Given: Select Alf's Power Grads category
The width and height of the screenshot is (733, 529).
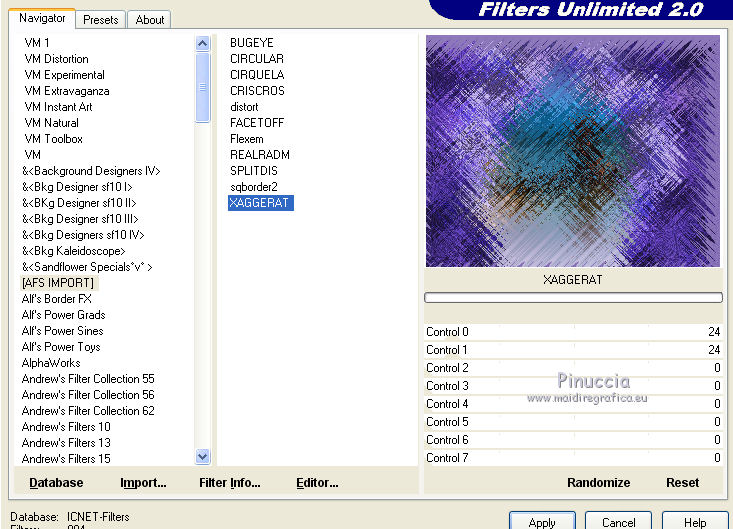Looking at the screenshot, I should (63, 315).
